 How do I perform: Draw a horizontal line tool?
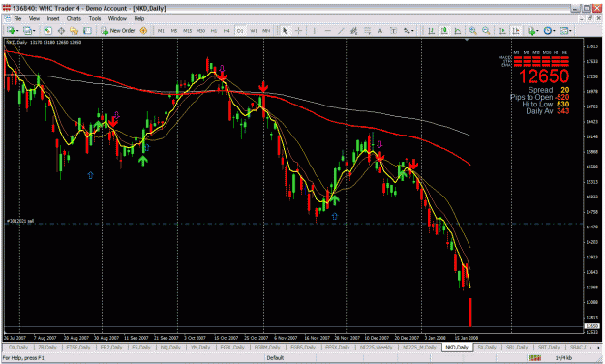(327, 30)
